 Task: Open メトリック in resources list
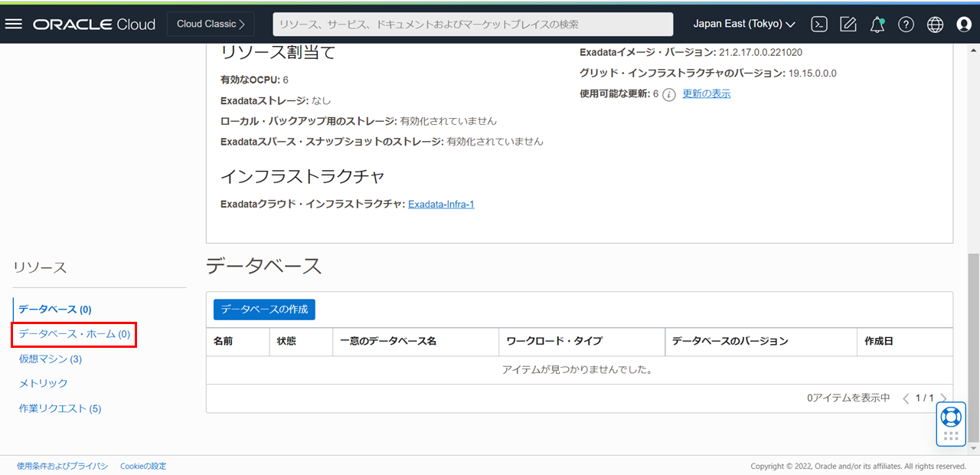[44, 383]
